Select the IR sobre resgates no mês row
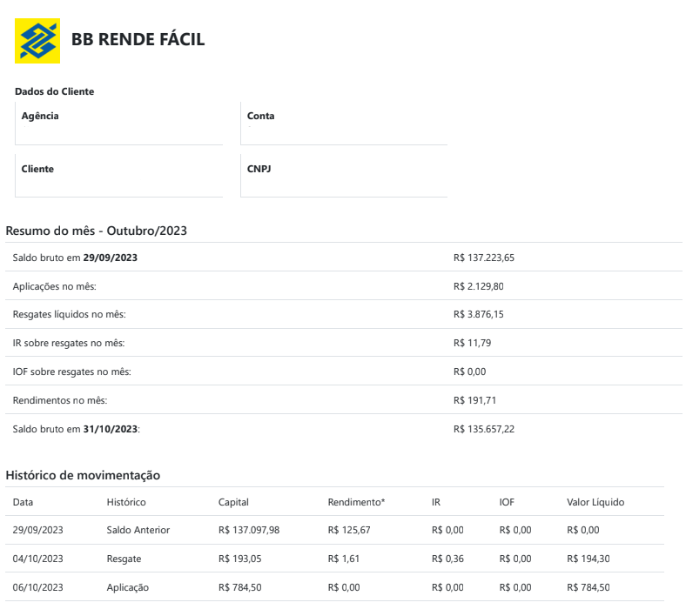This screenshot has width=686, height=616. (344, 343)
